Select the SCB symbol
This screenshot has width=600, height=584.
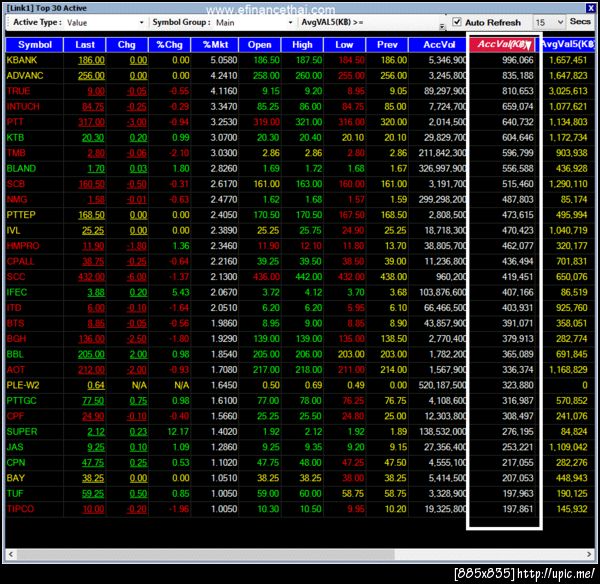coord(15,184)
